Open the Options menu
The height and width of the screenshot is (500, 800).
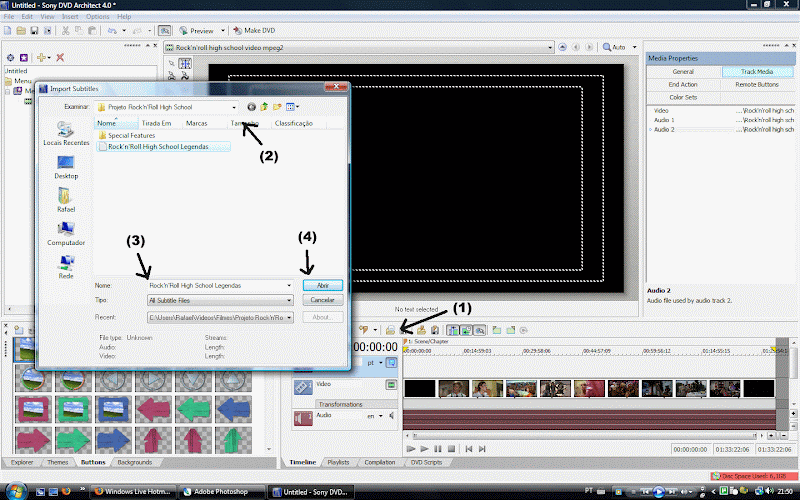(x=97, y=16)
